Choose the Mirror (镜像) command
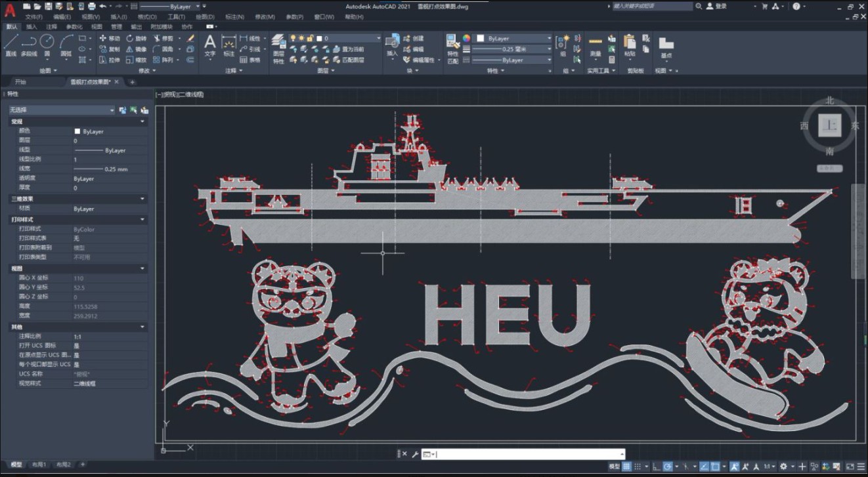 coord(137,49)
